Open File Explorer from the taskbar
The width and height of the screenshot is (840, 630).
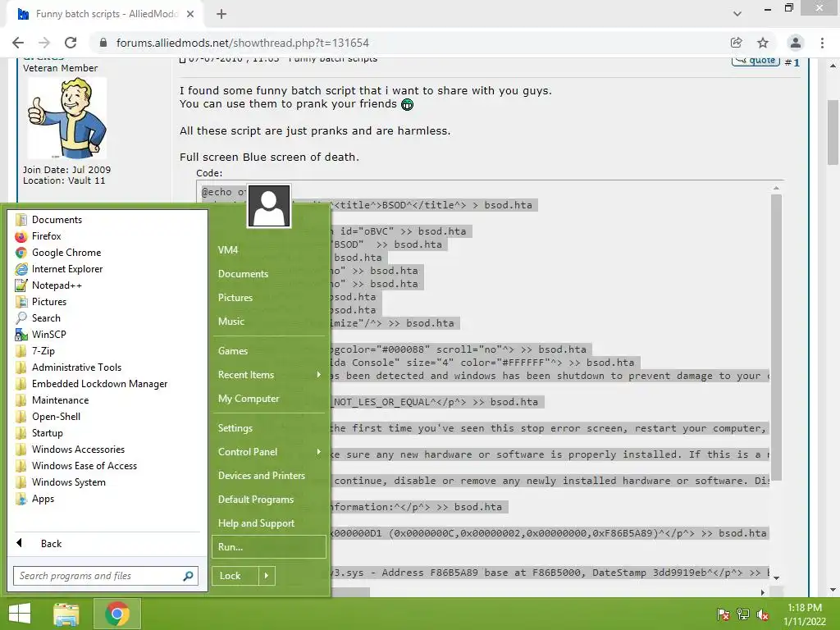[66, 614]
